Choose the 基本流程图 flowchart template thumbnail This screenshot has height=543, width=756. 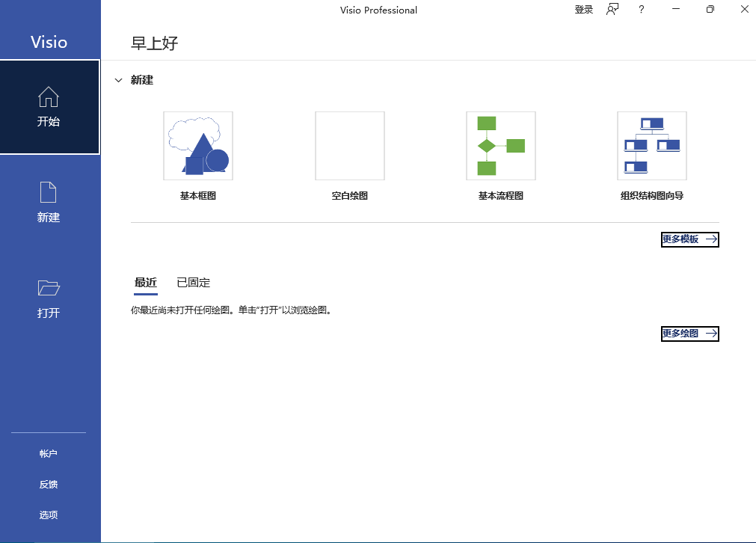click(501, 146)
